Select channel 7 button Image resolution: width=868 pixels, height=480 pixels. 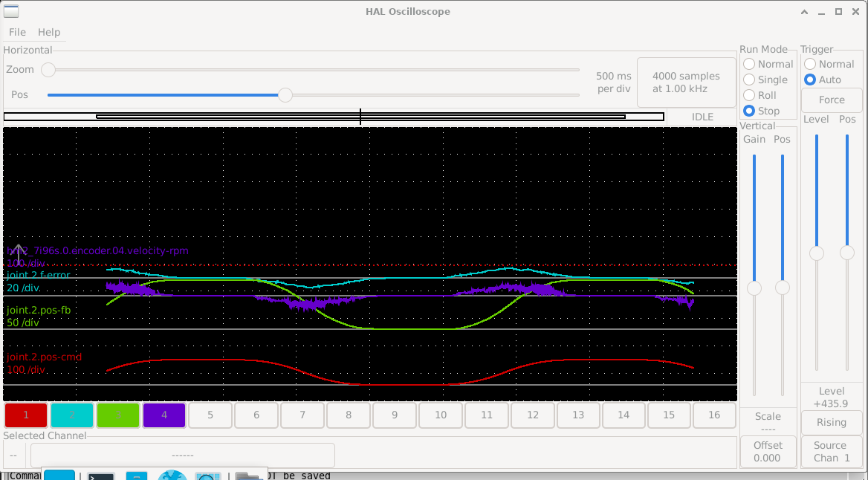[302, 415]
